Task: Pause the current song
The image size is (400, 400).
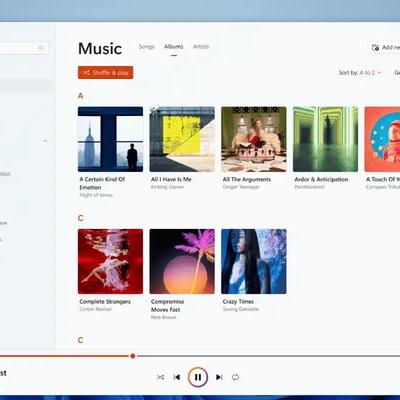Action: coord(198,377)
